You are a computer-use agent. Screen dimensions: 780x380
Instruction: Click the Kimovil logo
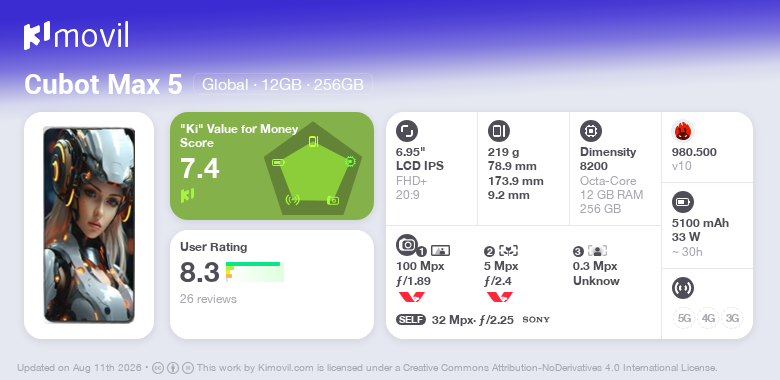(x=76, y=36)
